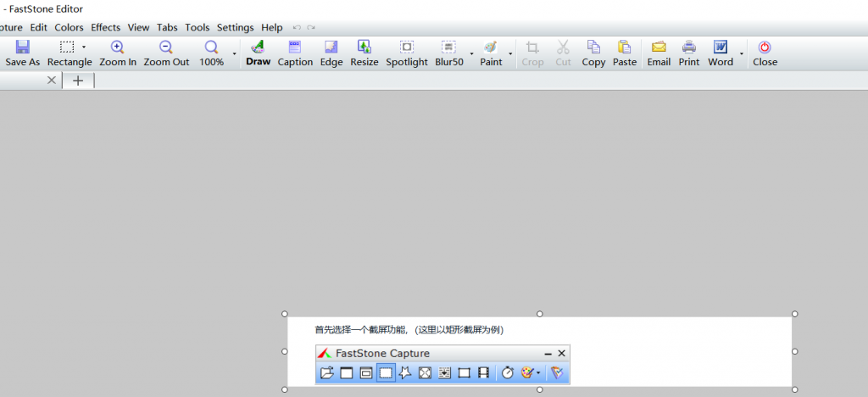Viewport: 868px width, 397px height.
Task: Click the Crop toolbar button
Action: tap(532, 53)
